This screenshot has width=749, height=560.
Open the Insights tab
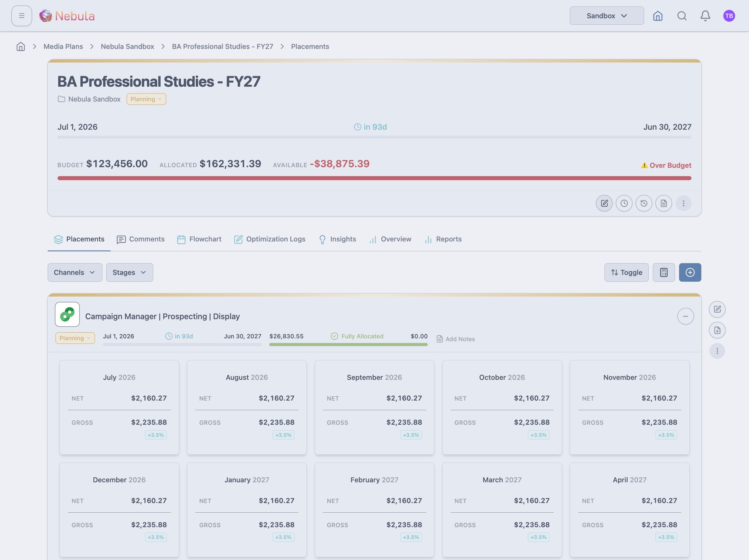(x=337, y=239)
